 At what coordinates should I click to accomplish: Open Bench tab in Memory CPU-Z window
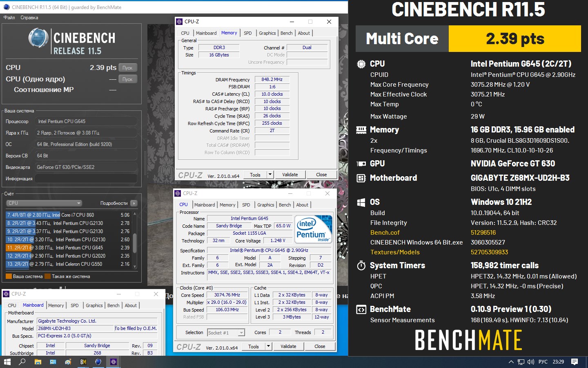(287, 33)
